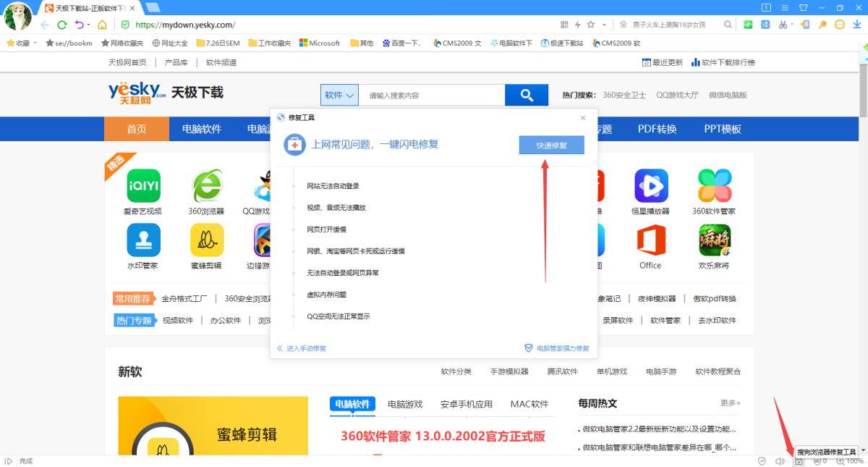Click the scissors screenshot tool icon

[783, 25]
